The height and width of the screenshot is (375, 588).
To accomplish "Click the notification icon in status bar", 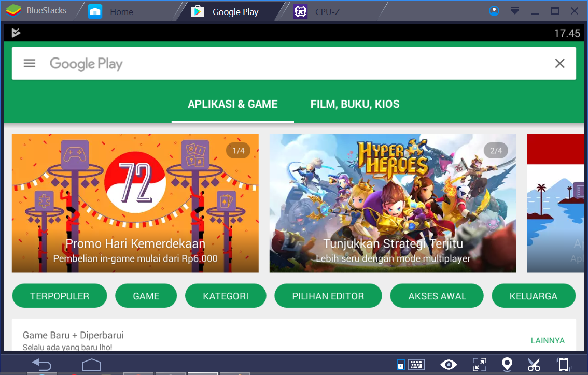I will point(16,33).
